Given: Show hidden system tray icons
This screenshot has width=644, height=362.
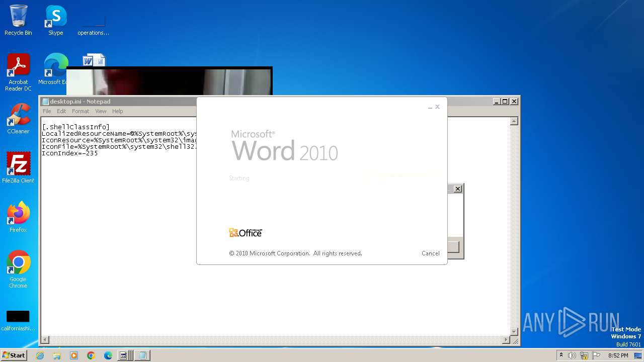Looking at the screenshot, I should click(561, 355).
